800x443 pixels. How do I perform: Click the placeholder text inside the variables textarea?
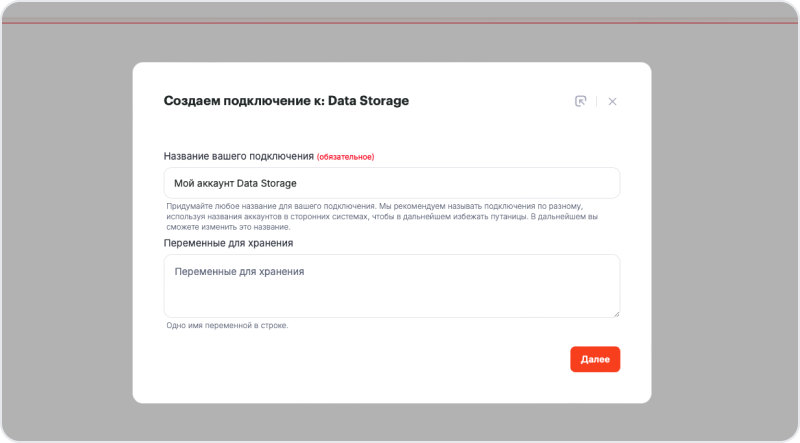[238, 271]
